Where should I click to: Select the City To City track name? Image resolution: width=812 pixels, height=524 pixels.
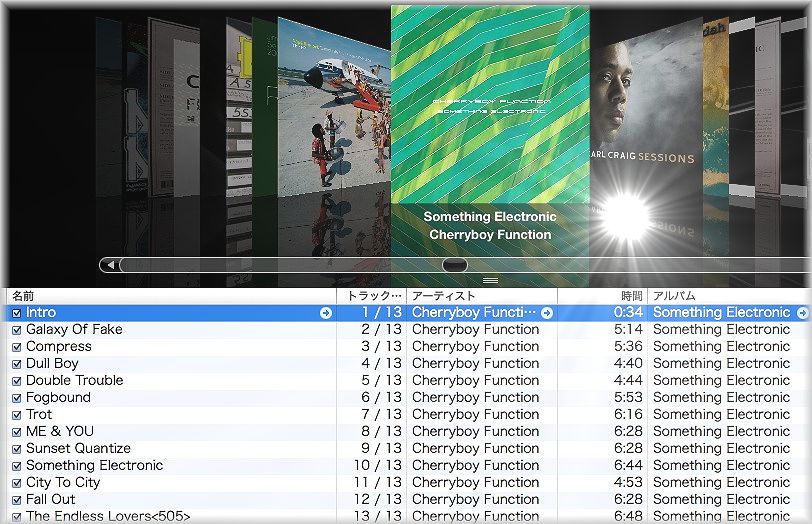point(63,483)
